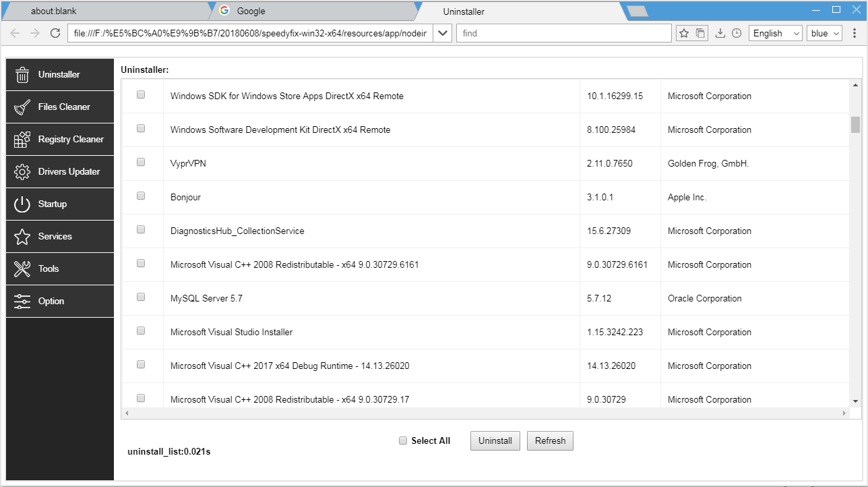Open the three-dot browser menu

click(x=855, y=33)
